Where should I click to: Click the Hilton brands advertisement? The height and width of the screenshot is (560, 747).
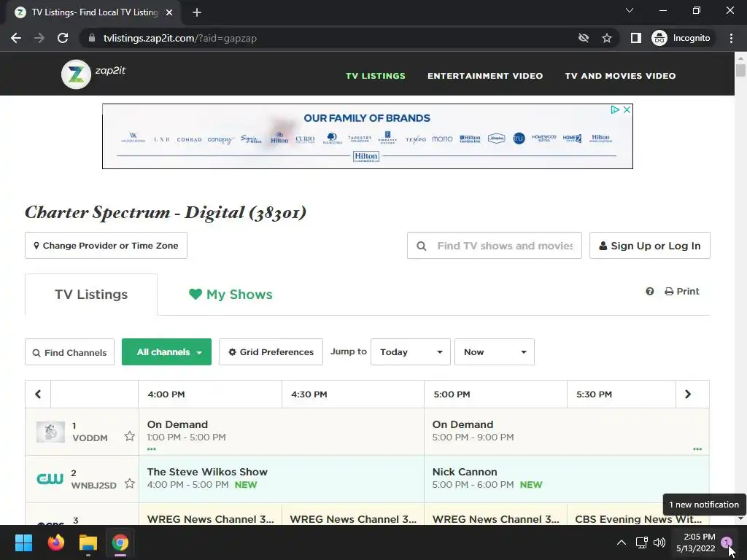(368, 136)
